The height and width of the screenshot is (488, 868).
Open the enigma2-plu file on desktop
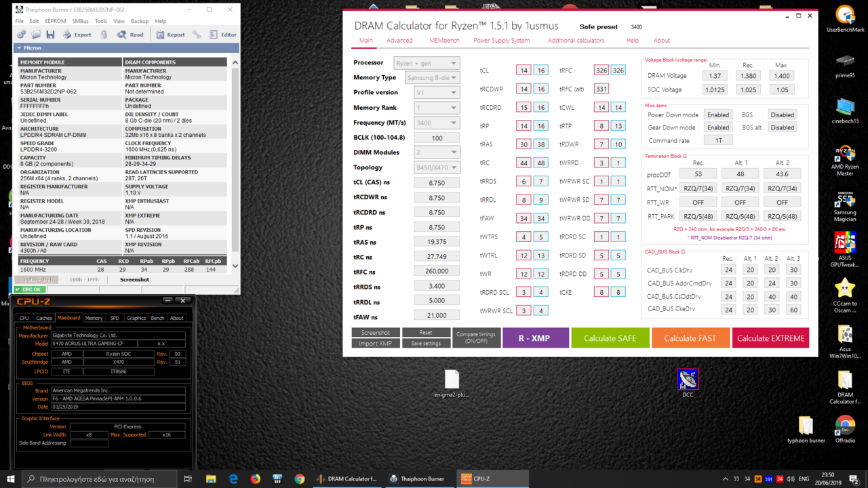click(x=452, y=384)
